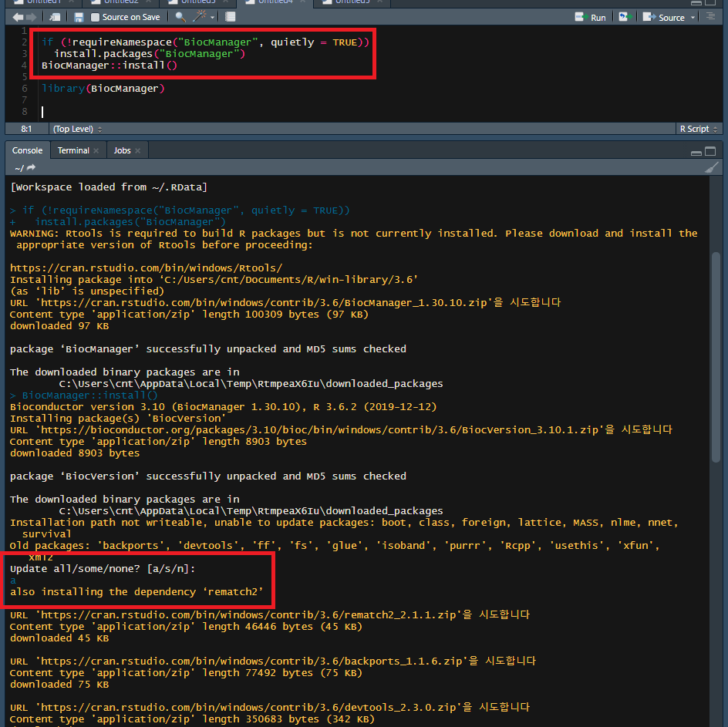Click rematch2_2.1.1.zip URL line
This screenshot has width=728, height=727.
coord(270,614)
